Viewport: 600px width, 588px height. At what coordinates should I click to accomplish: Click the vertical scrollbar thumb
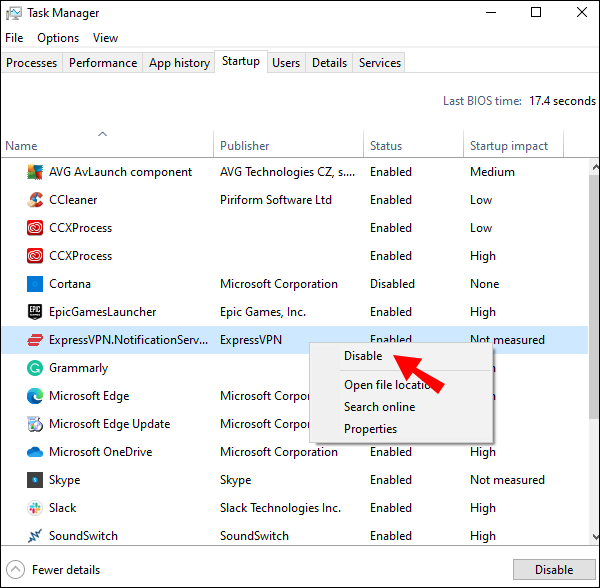tap(595, 295)
